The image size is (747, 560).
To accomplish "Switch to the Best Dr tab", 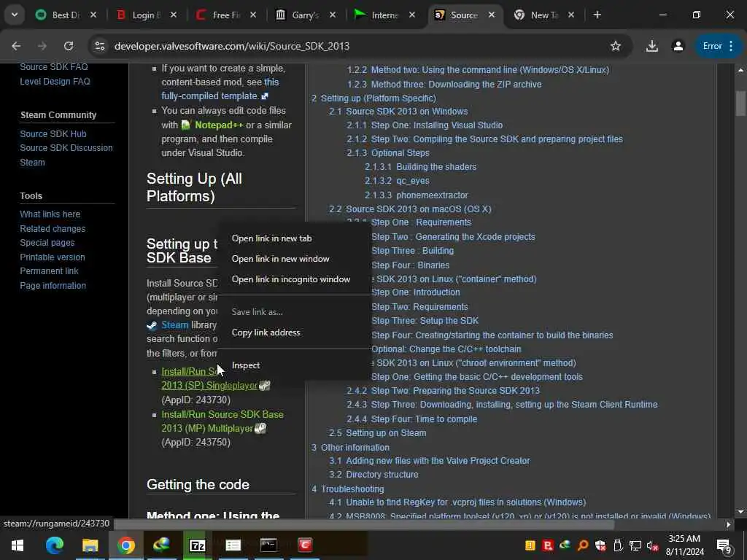I will pos(66,15).
